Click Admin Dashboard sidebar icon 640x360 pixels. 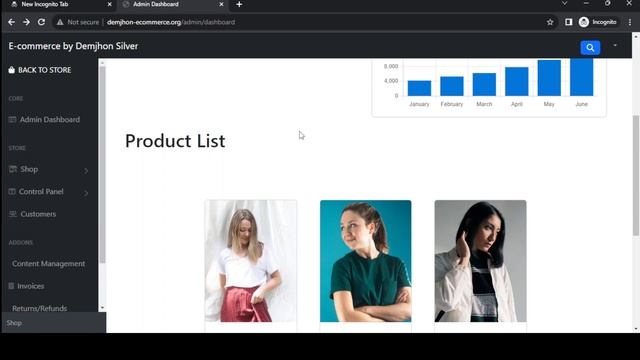pos(12,120)
